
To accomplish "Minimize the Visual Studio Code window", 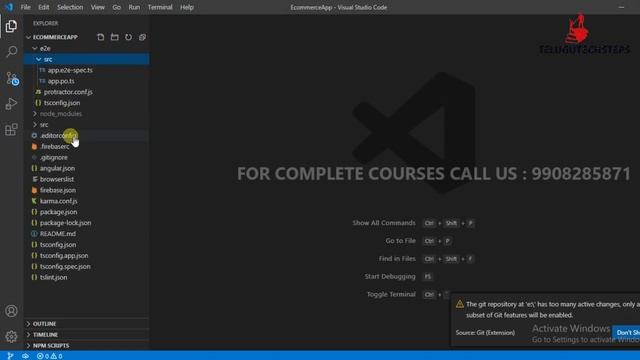I will (x=621, y=7).
